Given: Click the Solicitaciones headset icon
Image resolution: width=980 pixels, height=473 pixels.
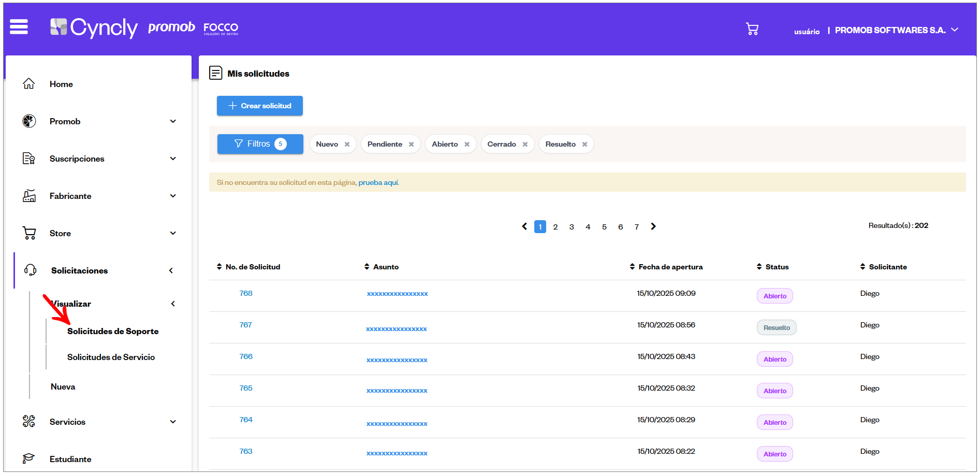Looking at the screenshot, I should coord(30,270).
